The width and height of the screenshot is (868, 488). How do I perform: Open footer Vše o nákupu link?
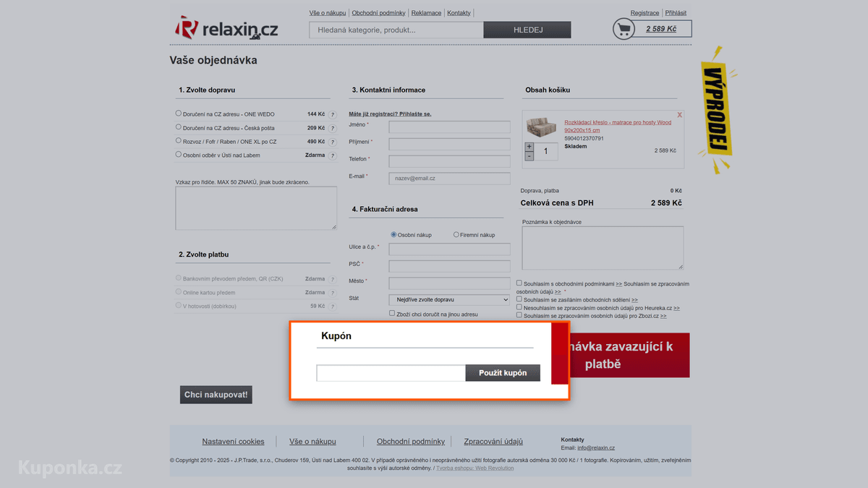(312, 442)
